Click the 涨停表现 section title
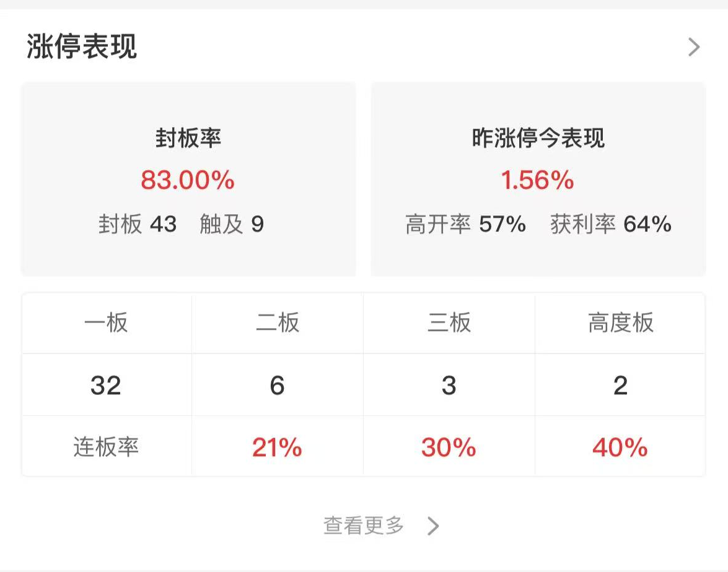The height and width of the screenshot is (572, 728). point(81,47)
